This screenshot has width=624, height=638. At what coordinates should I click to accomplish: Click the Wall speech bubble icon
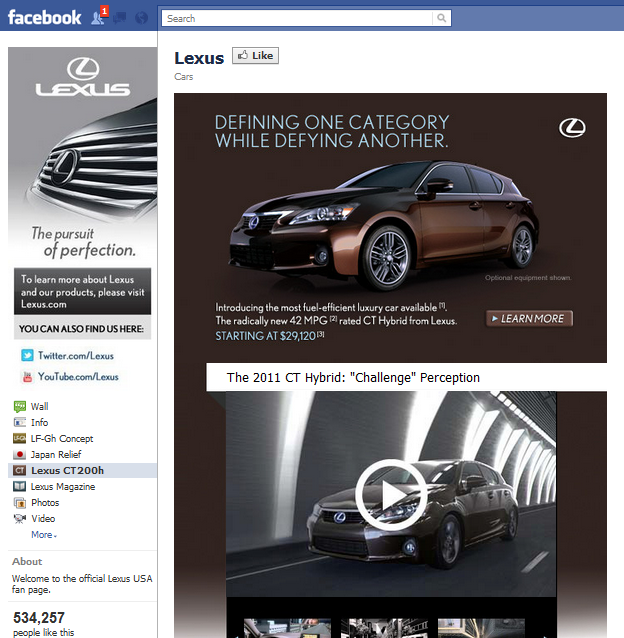[20, 406]
